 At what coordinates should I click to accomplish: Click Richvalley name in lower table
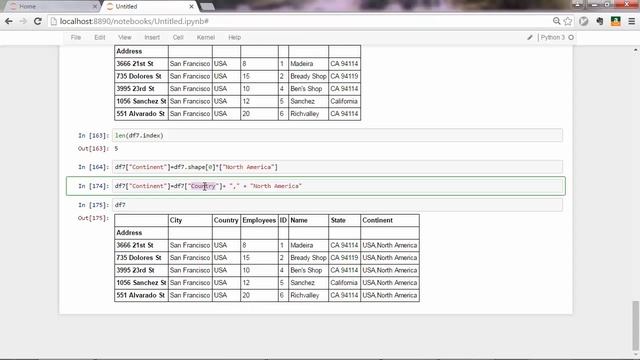pos(304,296)
